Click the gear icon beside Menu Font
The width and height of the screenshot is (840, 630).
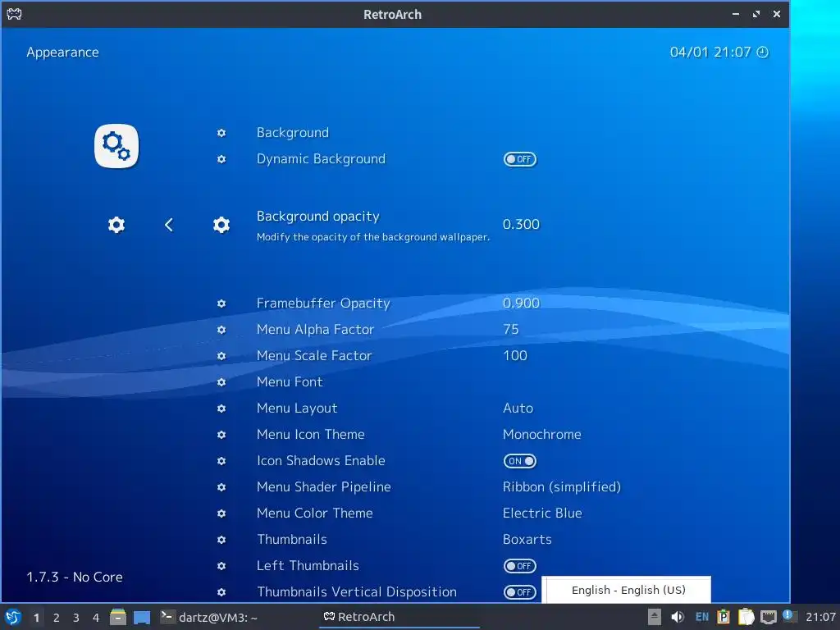point(221,382)
